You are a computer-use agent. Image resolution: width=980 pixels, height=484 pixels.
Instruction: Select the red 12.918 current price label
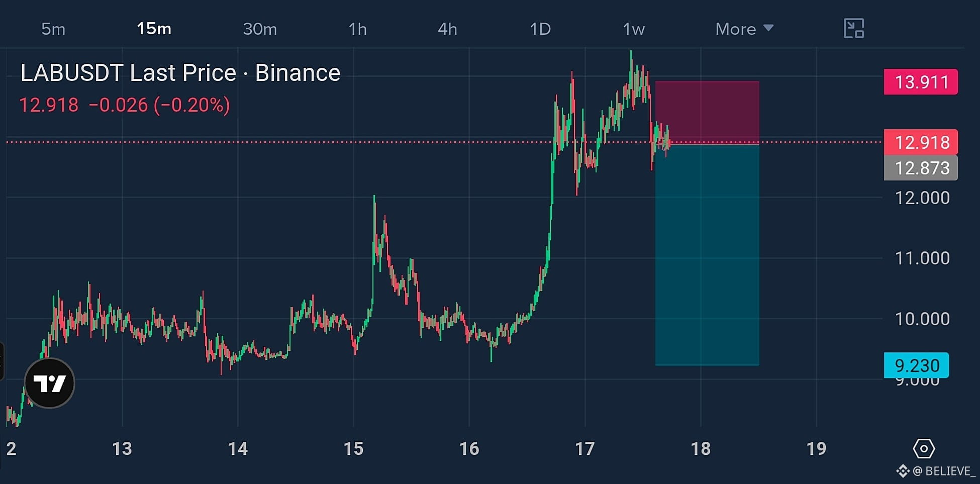[x=921, y=142]
